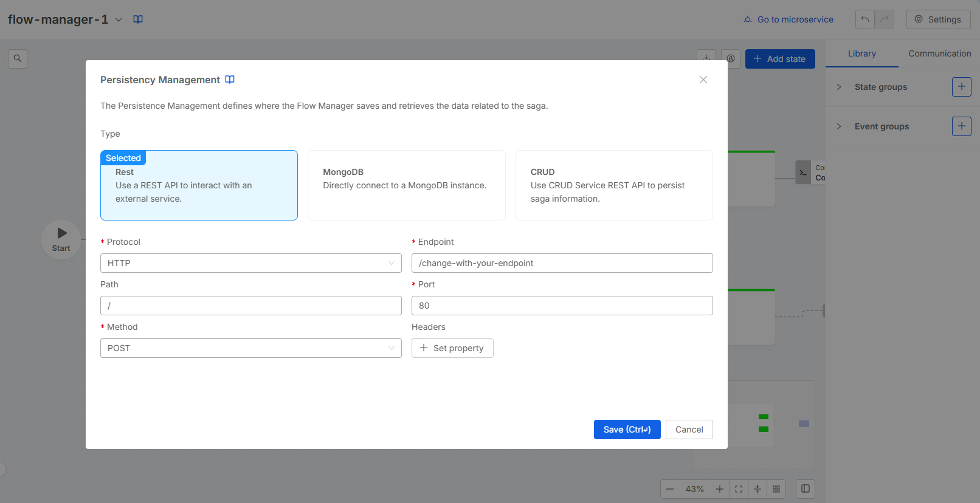Select the CRUD persistence type card
The width and height of the screenshot is (980, 503).
point(613,185)
